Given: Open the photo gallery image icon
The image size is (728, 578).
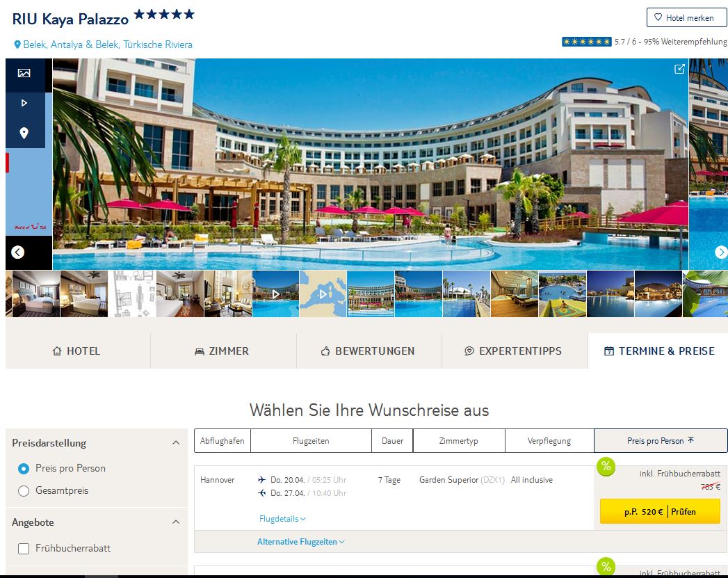Looking at the screenshot, I should tap(24, 73).
